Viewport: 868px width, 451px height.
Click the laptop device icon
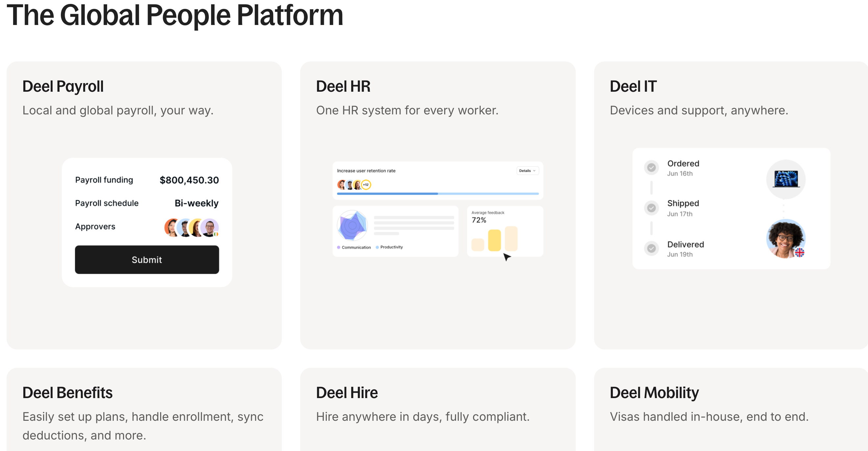click(785, 179)
